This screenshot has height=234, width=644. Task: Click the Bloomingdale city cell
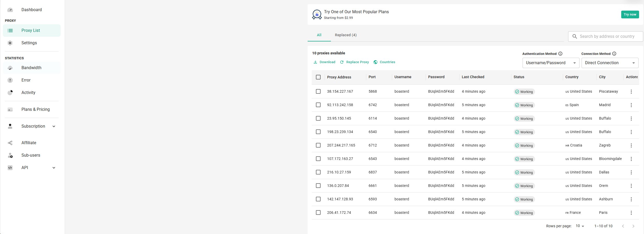(610, 159)
